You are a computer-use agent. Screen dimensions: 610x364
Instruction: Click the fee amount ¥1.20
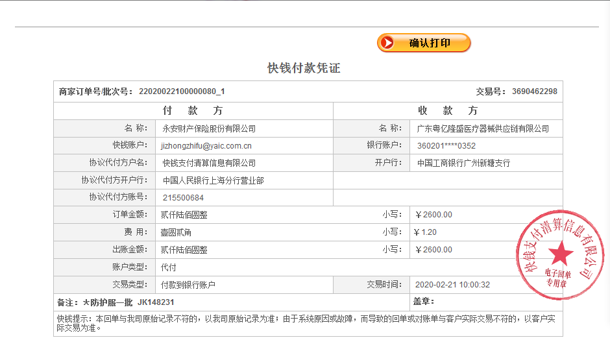tap(426, 232)
